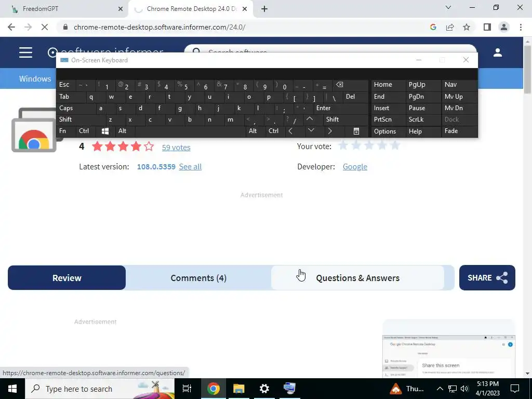The width and height of the screenshot is (532, 399).
Task: Tap the Windows logo key on On-Screen Keyboard
Action: pyautogui.click(x=105, y=131)
